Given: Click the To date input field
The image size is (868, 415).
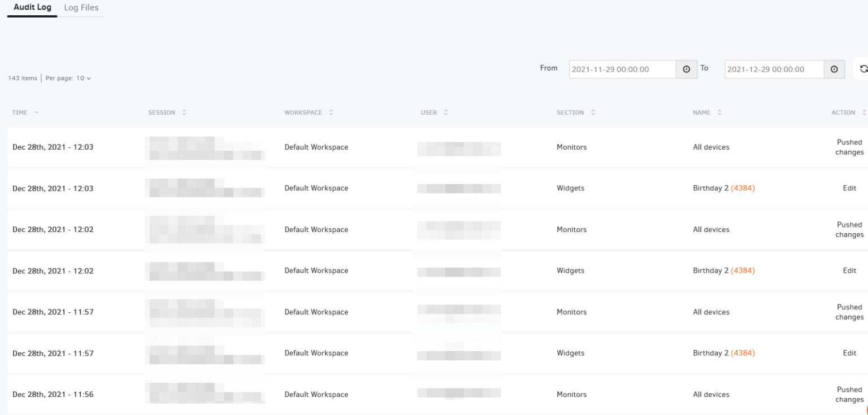Looking at the screenshot, I should (x=774, y=69).
